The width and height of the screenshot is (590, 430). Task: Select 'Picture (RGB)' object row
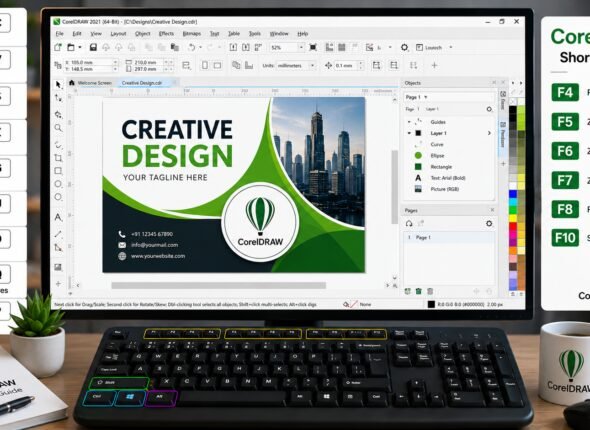pyautogui.click(x=450, y=189)
